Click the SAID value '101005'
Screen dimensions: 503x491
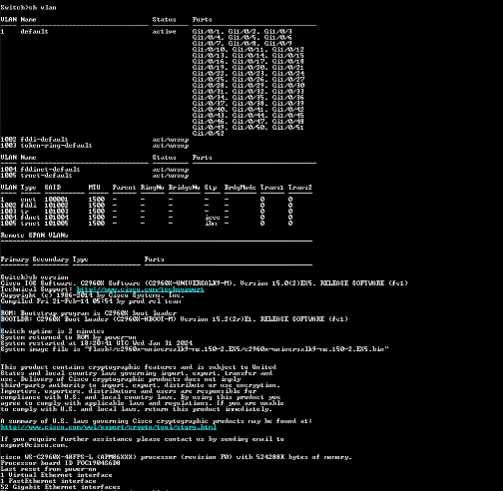click(x=56, y=223)
